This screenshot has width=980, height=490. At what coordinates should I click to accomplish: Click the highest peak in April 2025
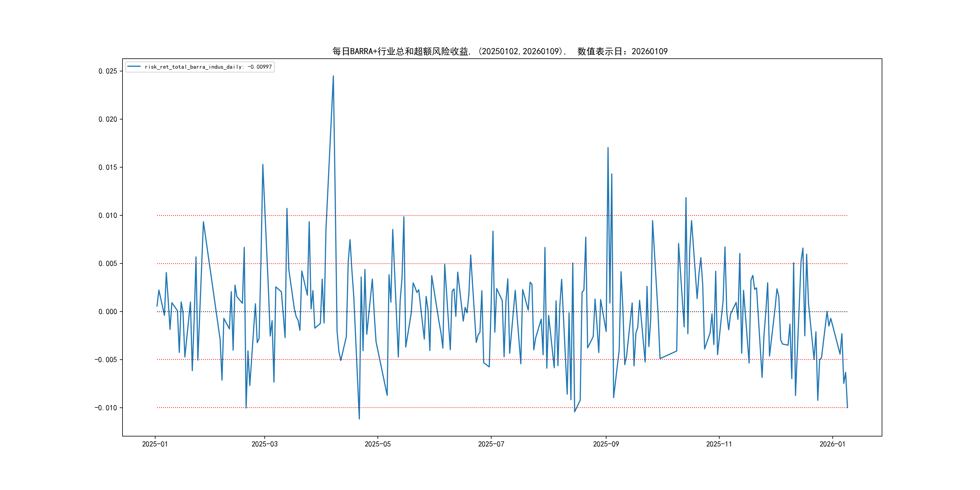(333, 76)
